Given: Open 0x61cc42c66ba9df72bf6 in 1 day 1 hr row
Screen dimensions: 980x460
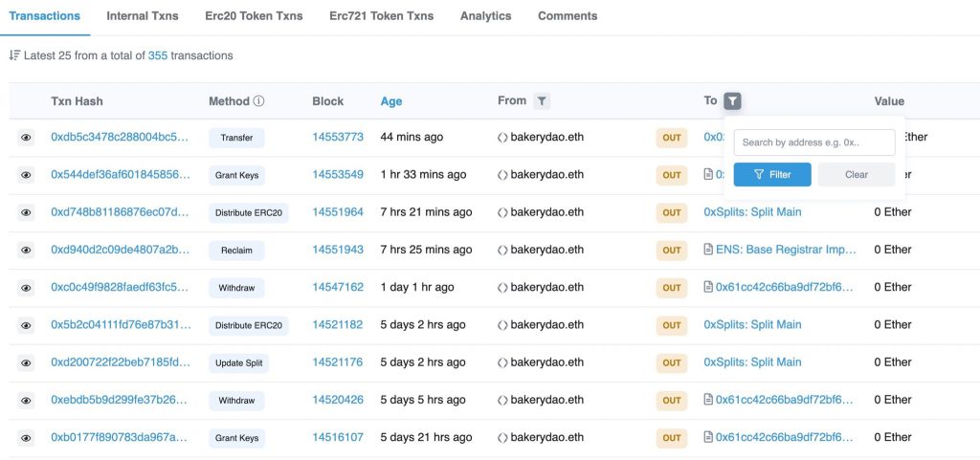Looking at the screenshot, I should click(785, 287).
